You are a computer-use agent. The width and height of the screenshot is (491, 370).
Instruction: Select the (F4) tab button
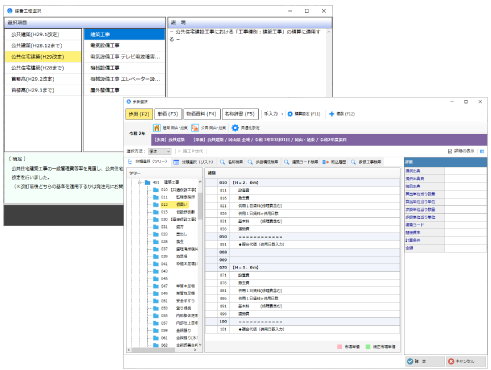tap(201, 114)
